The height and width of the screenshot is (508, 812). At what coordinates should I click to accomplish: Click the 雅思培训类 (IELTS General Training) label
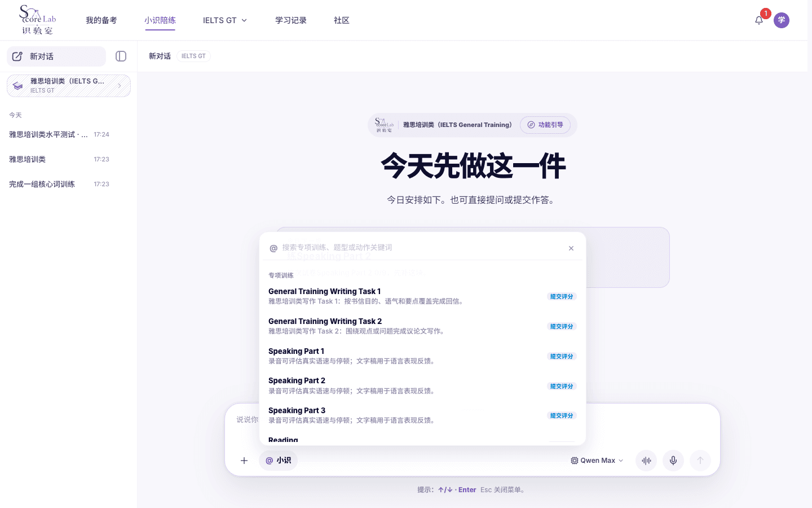pyautogui.click(x=457, y=125)
